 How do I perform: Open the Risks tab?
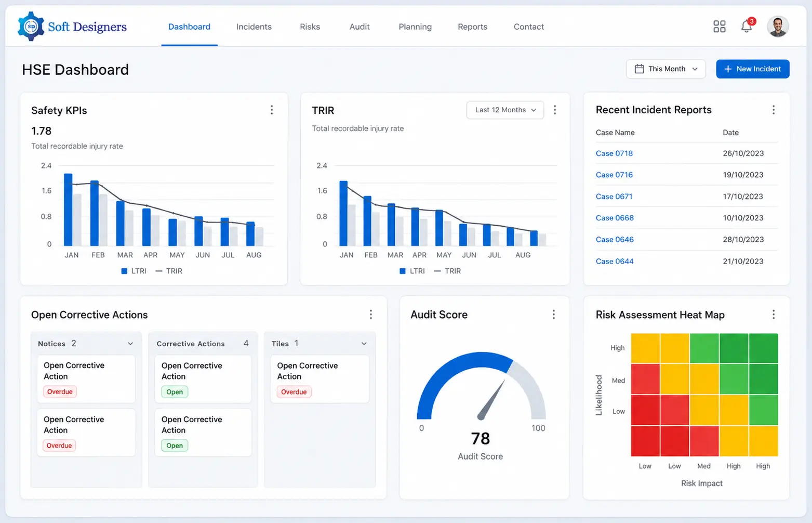point(310,27)
